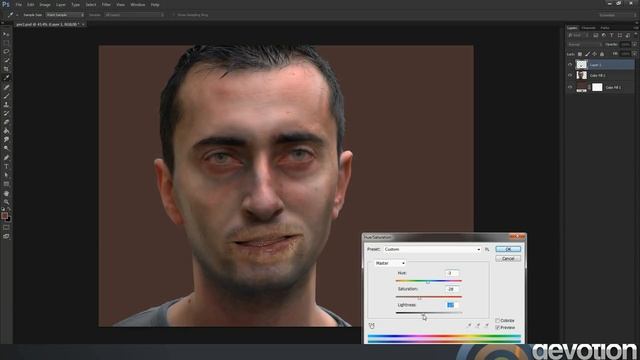Select the Eyedropper tool in toolbox
This screenshot has height=360, width=640.
coord(6,78)
